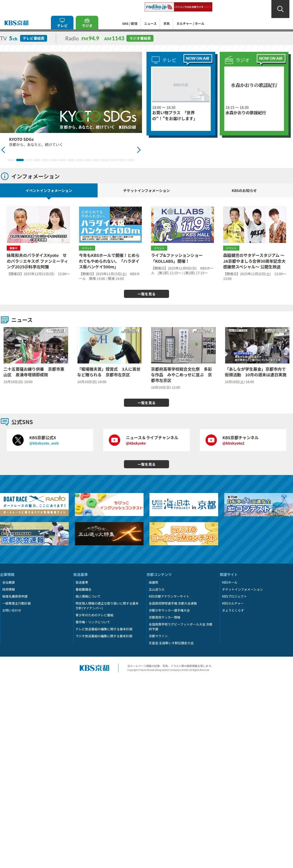The width and height of the screenshot is (293, 868).
Task: Click 一覧を見る under インフォメーション
Action: click(146, 294)
